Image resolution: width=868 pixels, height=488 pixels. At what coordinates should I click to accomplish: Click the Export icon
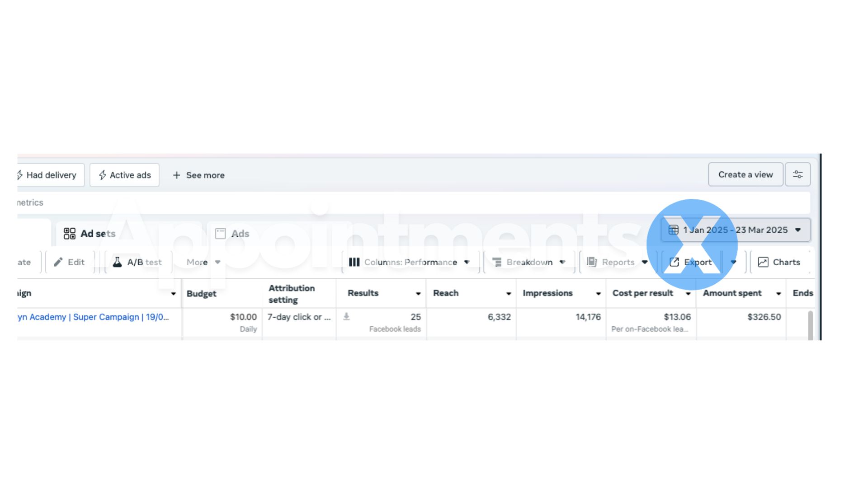click(x=674, y=262)
